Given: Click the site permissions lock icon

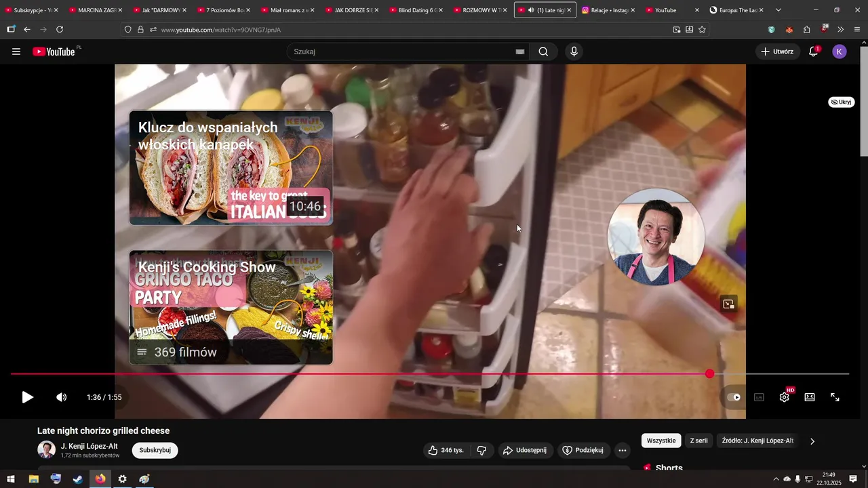Looking at the screenshot, I should (140, 30).
